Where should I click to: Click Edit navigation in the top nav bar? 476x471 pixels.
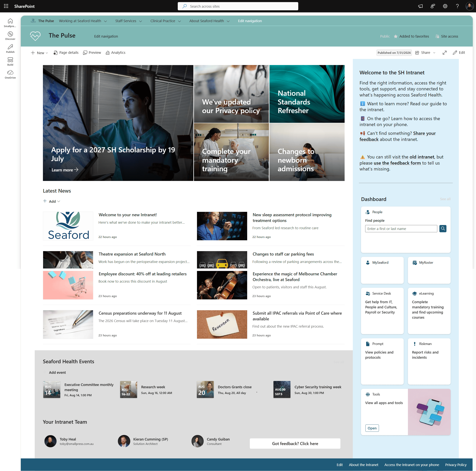[250, 21]
